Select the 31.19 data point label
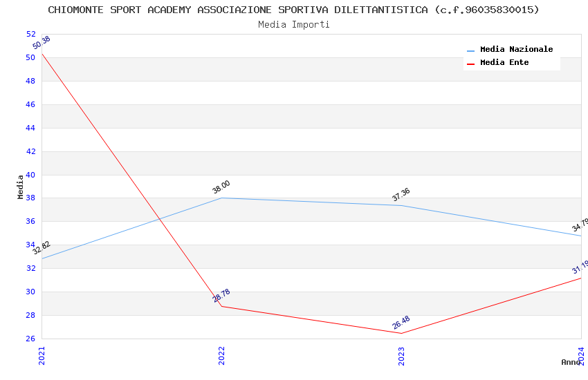The height and width of the screenshot is (380, 588). 580,267
